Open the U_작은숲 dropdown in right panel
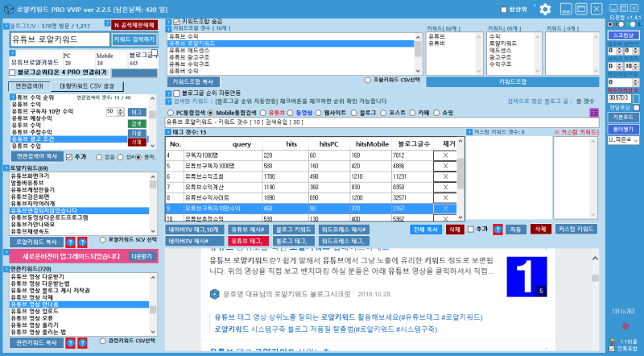The height and width of the screenshot is (356, 644). (x=623, y=140)
